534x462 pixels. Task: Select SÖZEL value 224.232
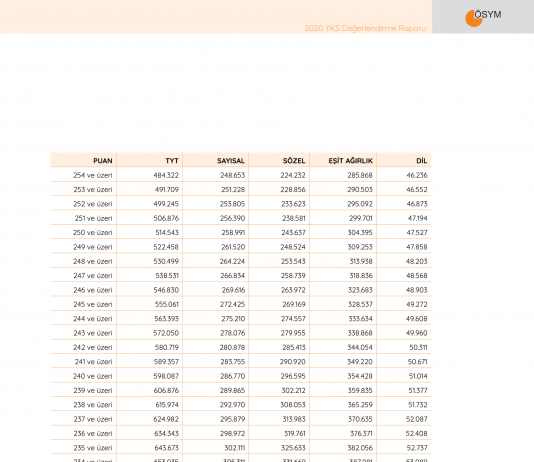(x=293, y=175)
